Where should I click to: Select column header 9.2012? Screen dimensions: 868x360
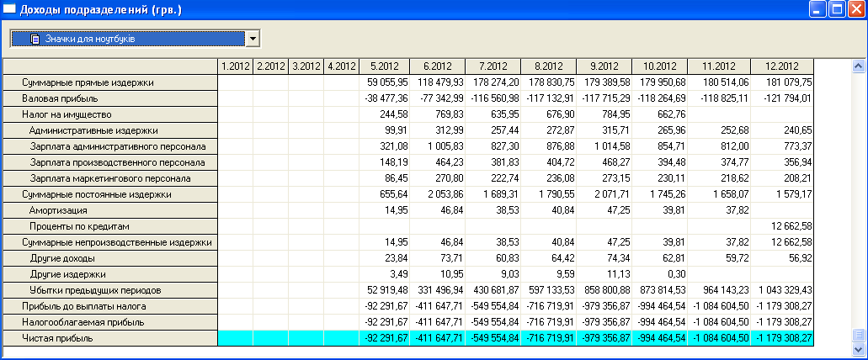[604, 66]
